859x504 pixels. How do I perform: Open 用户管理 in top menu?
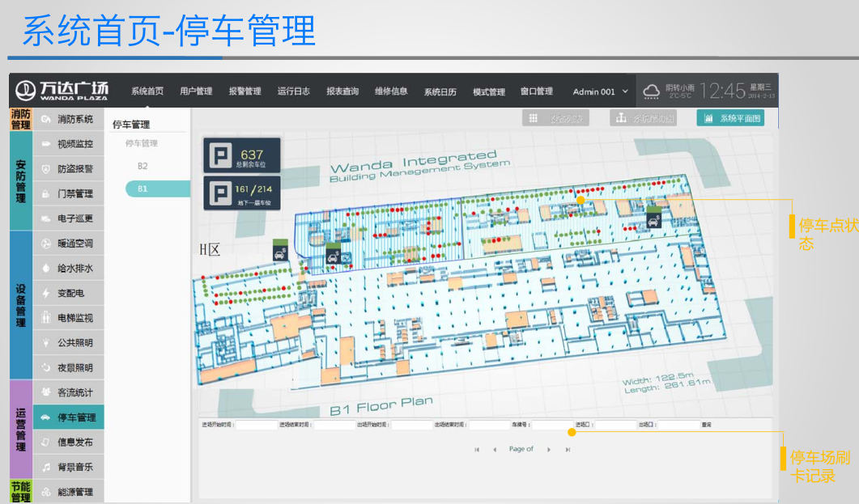(196, 92)
